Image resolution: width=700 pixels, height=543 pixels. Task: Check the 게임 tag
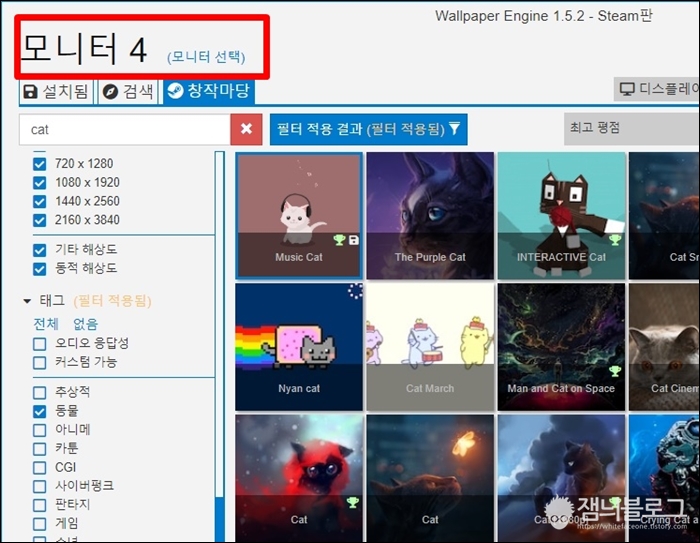40,524
